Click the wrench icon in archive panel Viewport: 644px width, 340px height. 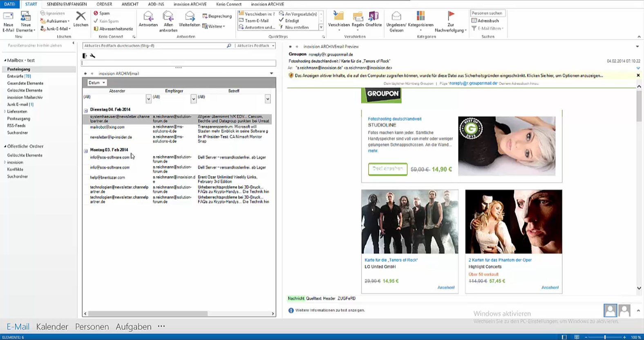[93, 56]
